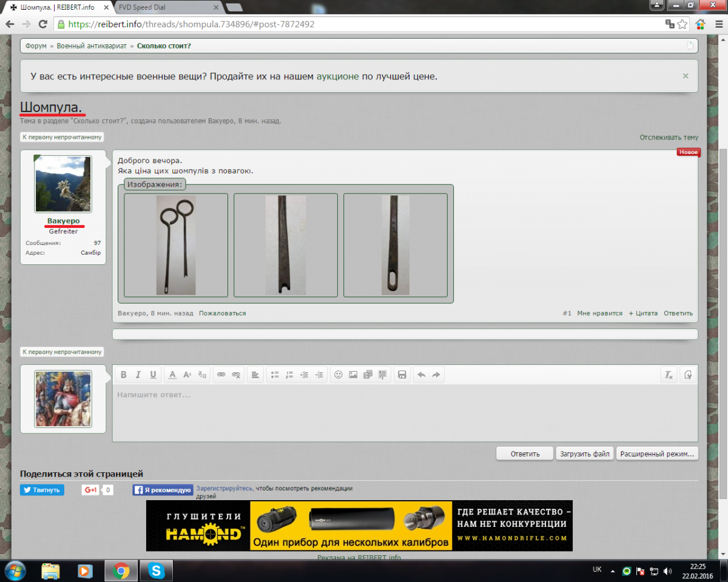Bookmark this page with the star icon
The width and height of the screenshot is (728, 582).
[x=682, y=24]
